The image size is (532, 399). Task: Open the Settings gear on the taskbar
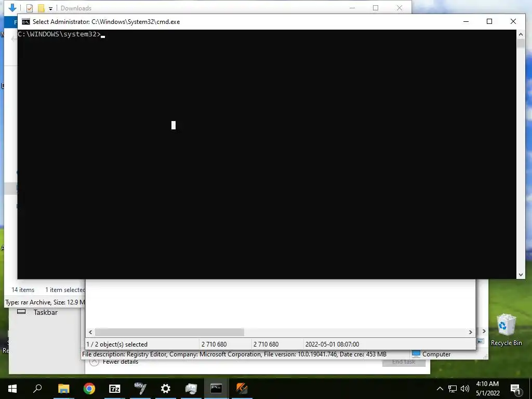166,389
